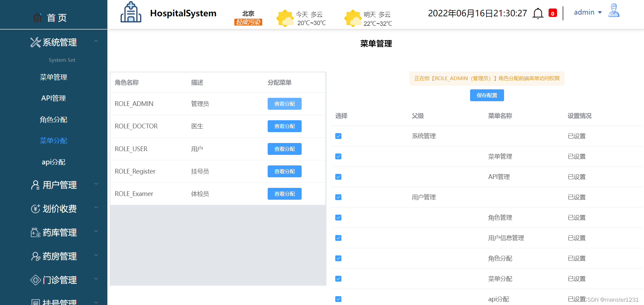Image resolution: width=644 pixels, height=305 pixels.
Task: Open api分配 sidebar item
Action: click(x=54, y=162)
